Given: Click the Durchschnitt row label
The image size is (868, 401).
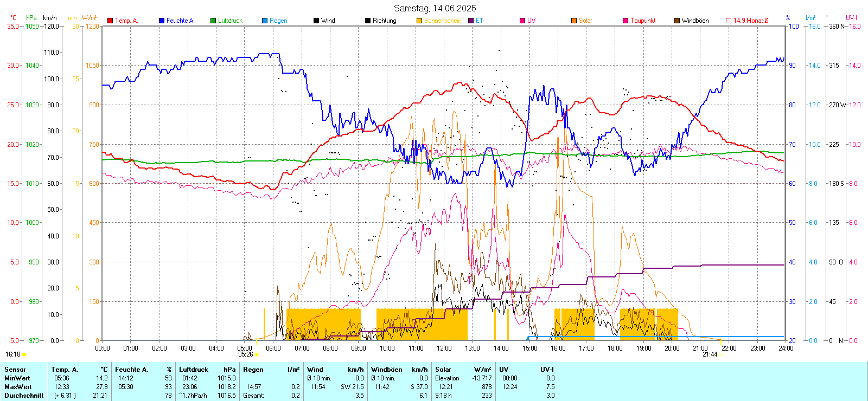Looking at the screenshot, I should click(x=24, y=396).
